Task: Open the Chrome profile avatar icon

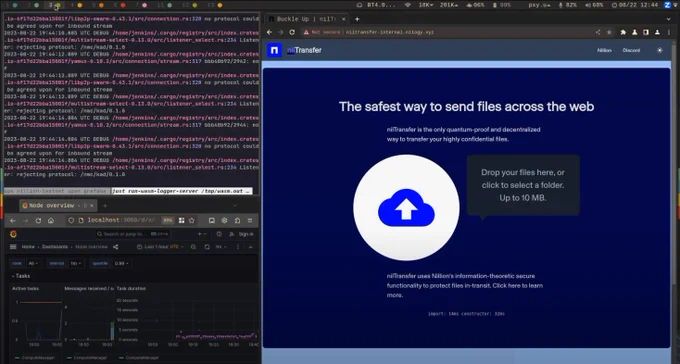Action: (x=657, y=32)
